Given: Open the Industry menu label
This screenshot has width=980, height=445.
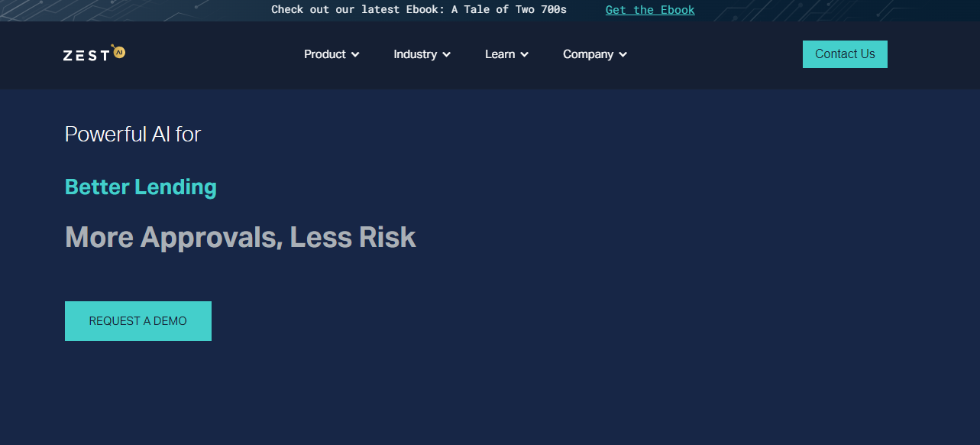Looking at the screenshot, I should point(415,54).
